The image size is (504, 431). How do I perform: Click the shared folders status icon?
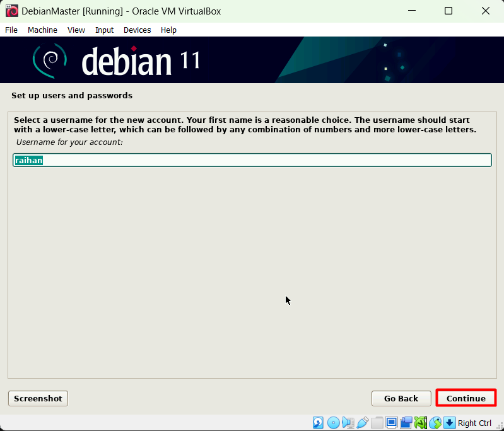[377, 423]
